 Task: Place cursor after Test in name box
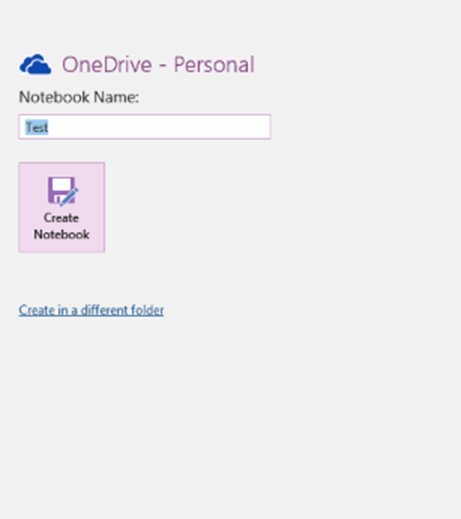(50, 127)
